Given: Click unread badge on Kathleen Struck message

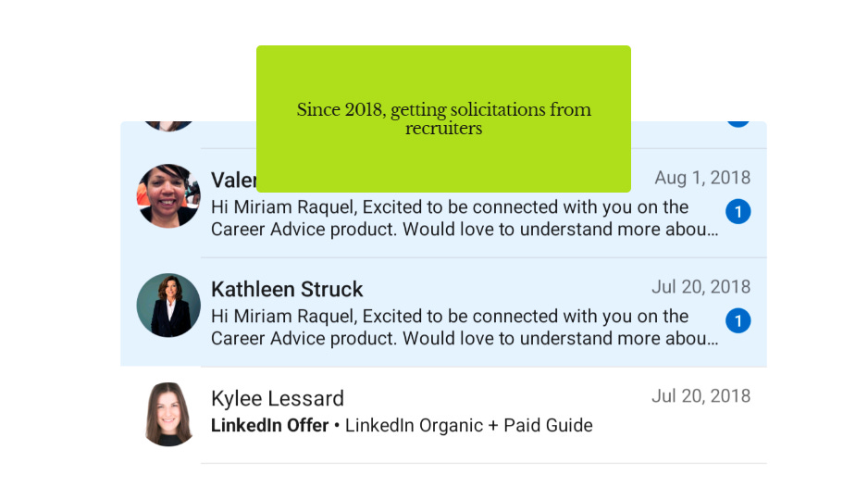Looking at the screenshot, I should click(x=738, y=320).
